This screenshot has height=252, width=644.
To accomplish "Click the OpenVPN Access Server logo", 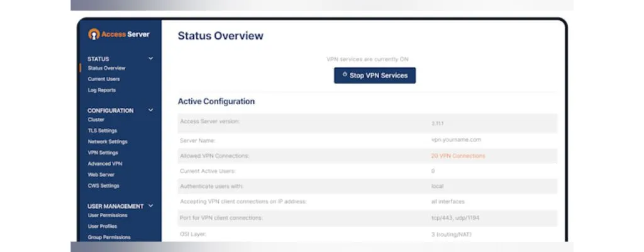I will point(119,34).
